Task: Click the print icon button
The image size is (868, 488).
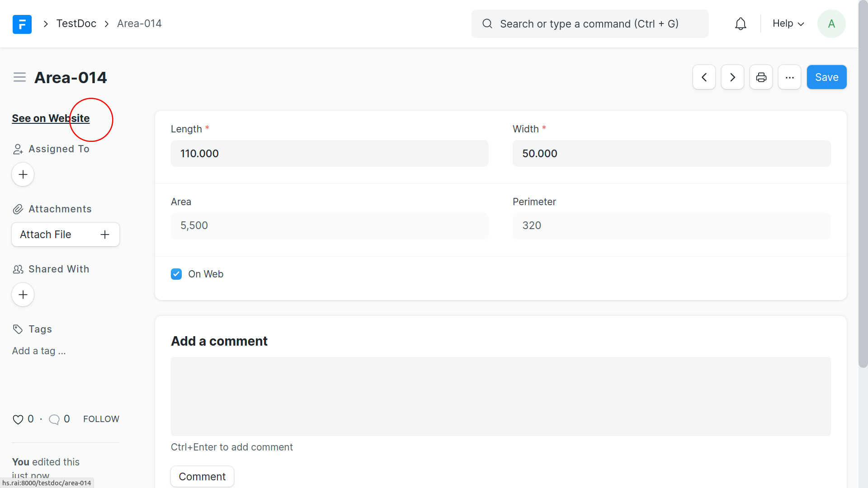Action: click(x=761, y=77)
